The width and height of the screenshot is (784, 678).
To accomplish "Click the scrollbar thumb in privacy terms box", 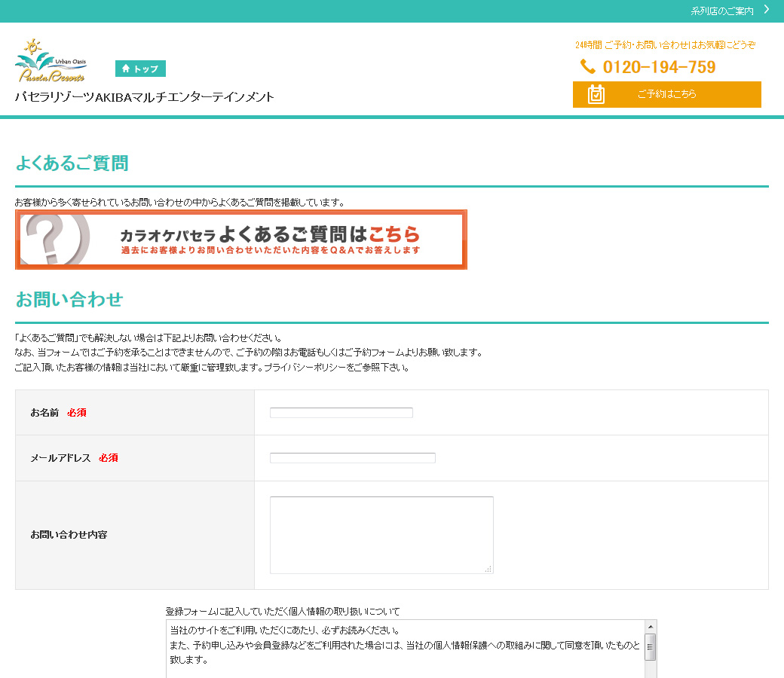I will pos(650,646).
